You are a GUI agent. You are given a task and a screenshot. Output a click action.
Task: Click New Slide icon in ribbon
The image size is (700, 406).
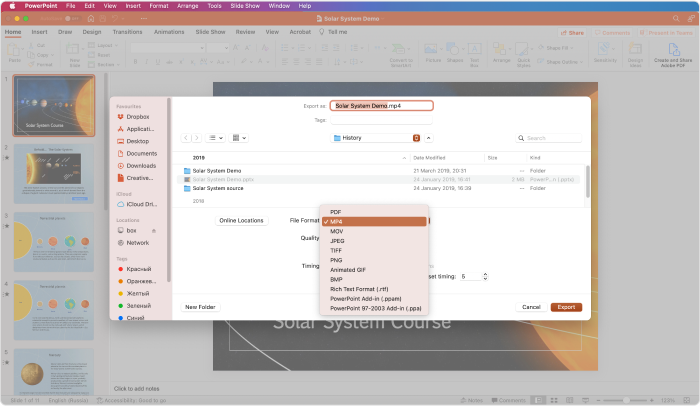click(x=73, y=49)
